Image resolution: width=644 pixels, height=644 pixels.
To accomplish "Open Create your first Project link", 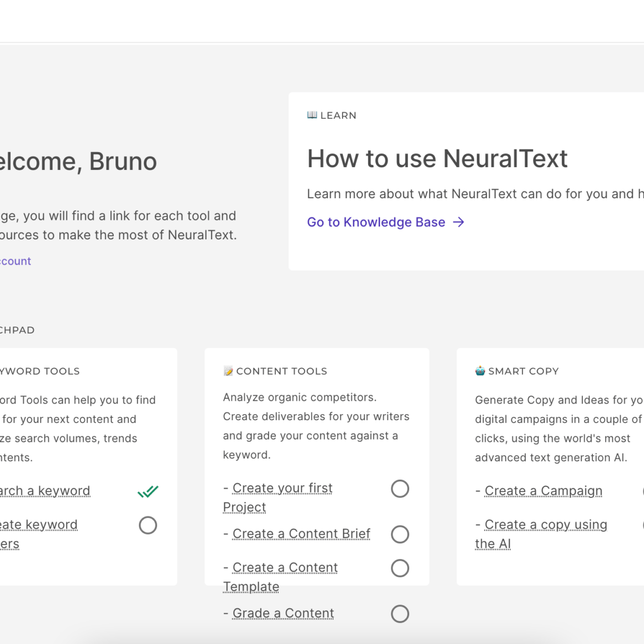I will tap(282, 488).
